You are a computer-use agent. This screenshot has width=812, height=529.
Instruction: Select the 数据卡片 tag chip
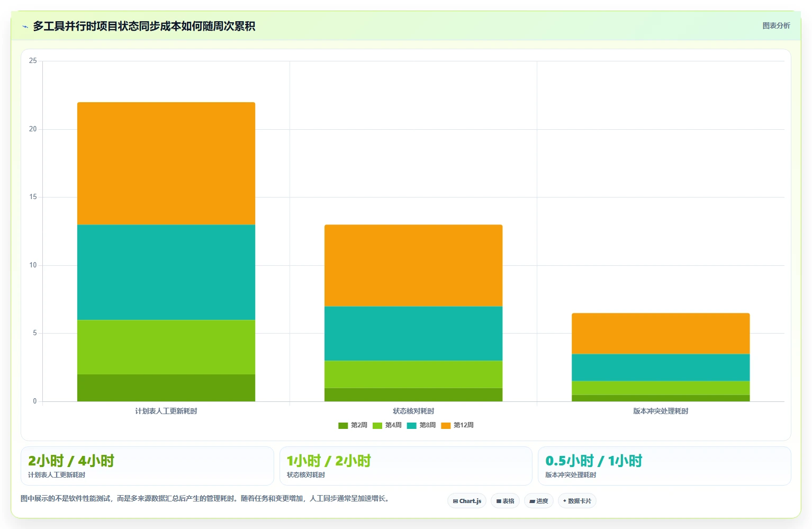point(577,501)
